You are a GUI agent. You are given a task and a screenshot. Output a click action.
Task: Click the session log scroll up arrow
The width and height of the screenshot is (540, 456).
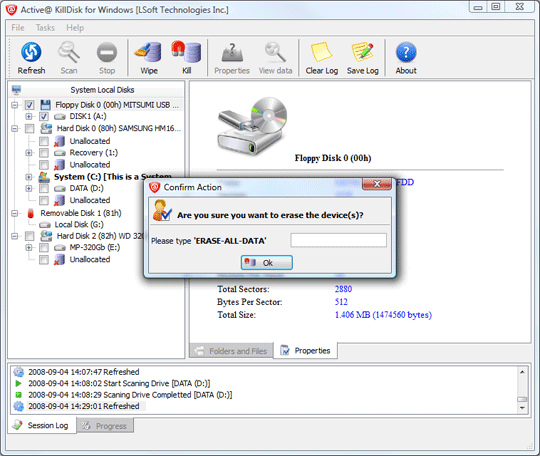(x=522, y=372)
